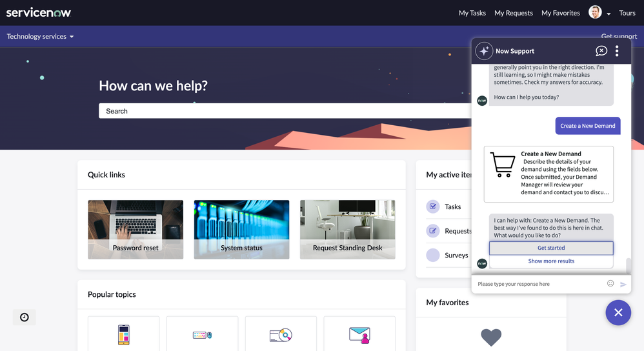Click Get started in chat
644x351 pixels.
pyautogui.click(x=551, y=248)
